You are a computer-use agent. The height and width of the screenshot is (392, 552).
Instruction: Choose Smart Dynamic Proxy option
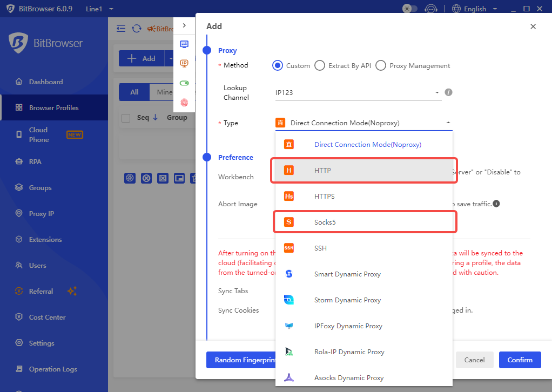pos(363,274)
